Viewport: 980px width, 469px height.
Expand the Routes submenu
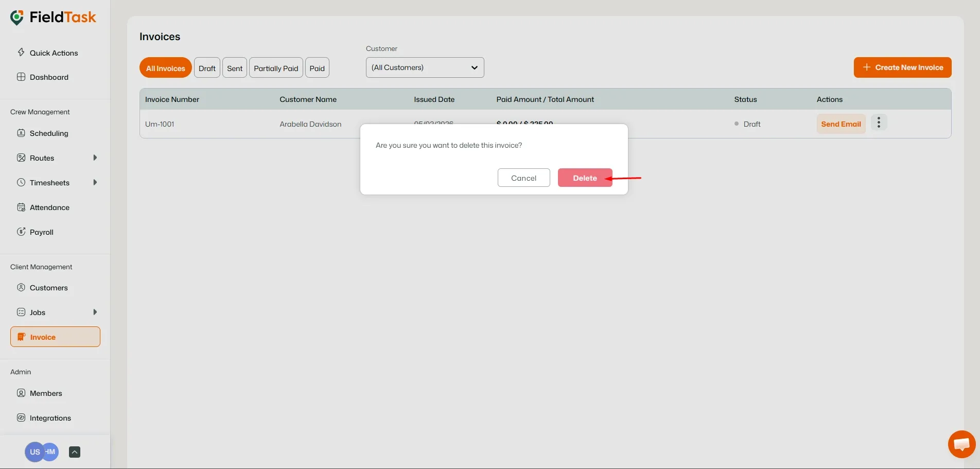coord(95,158)
